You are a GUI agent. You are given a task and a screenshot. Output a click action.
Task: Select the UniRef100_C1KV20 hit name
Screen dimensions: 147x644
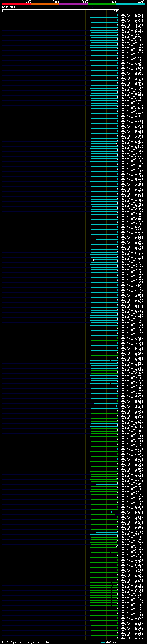point(132,542)
